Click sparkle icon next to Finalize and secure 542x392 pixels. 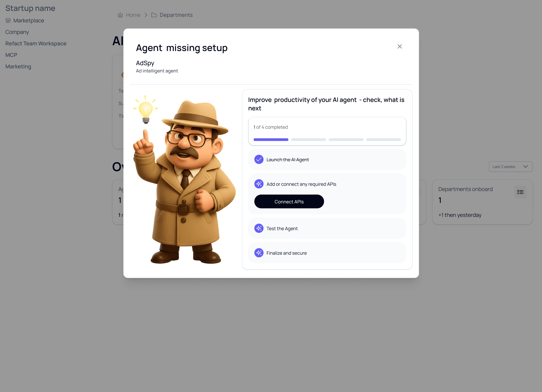click(x=259, y=253)
